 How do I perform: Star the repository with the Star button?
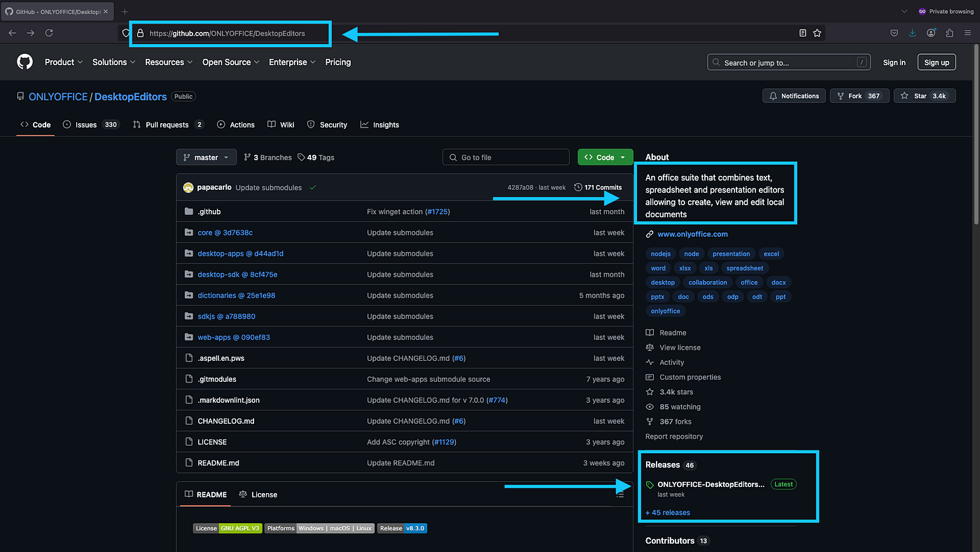925,96
